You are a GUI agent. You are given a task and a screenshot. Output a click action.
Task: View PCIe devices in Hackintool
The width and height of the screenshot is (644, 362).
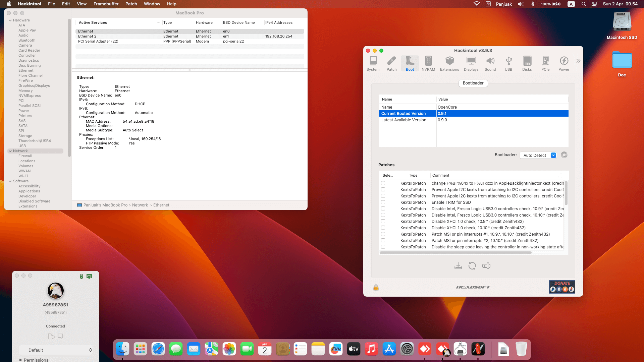pyautogui.click(x=545, y=63)
